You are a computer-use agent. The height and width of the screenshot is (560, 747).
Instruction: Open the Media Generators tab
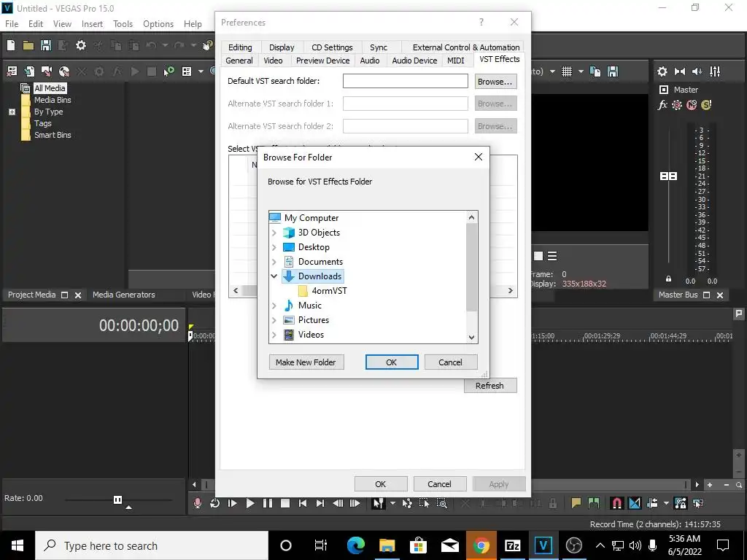click(x=124, y=295)
